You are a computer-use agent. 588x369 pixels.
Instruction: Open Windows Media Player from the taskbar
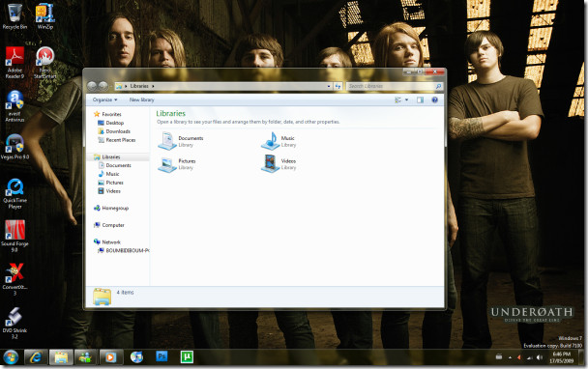tap(111, 357)
